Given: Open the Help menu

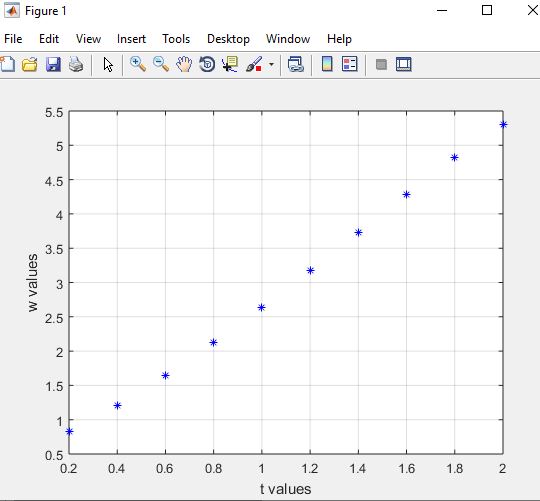Looking at the screenshot, I should pyautogui.click(x=339, y=39).
